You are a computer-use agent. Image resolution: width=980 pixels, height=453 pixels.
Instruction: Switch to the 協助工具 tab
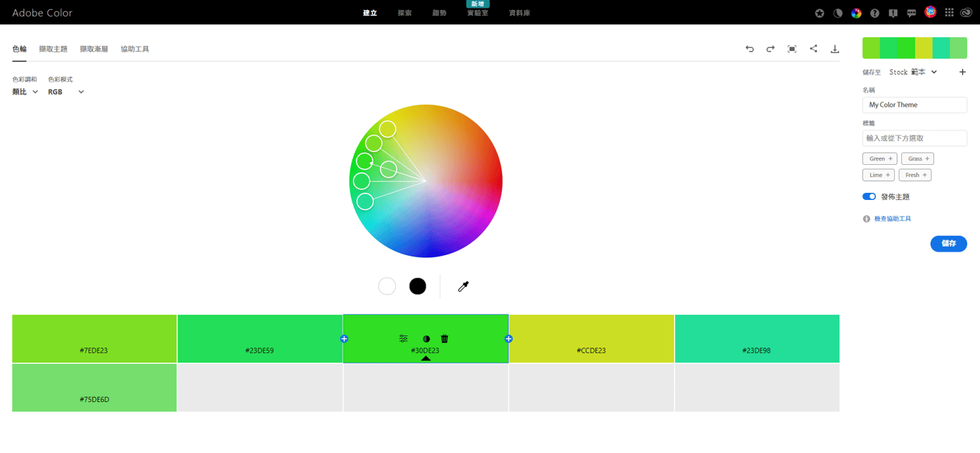coord(135,49)
